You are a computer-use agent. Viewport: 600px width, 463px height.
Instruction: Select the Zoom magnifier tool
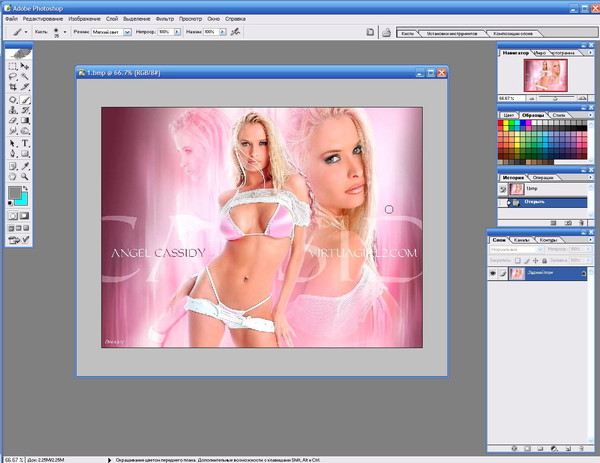pyautogui.click(x=25, y=176)
